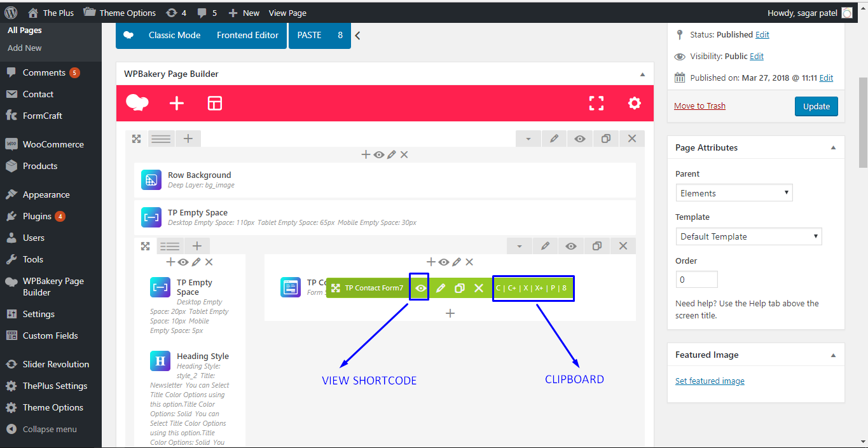Screen dimensions: 868x448
Task: Expand the outer row dropdown arrow
Action: tap(528, 139)
